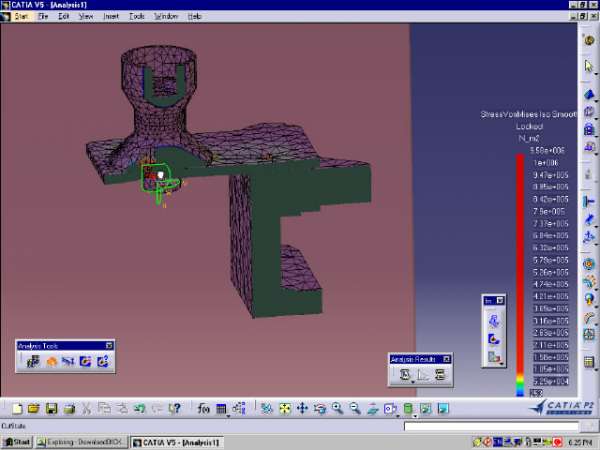The height and width of the screenshot is (450, 600).
Task: Click the Undo arrow icon
Action: point(140,409)
